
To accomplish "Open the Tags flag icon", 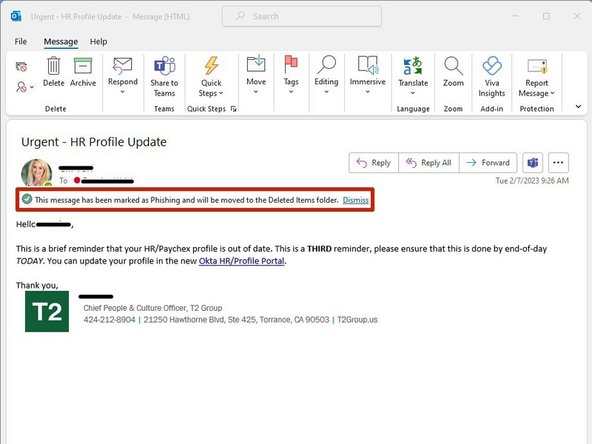I will click(291, 64).
